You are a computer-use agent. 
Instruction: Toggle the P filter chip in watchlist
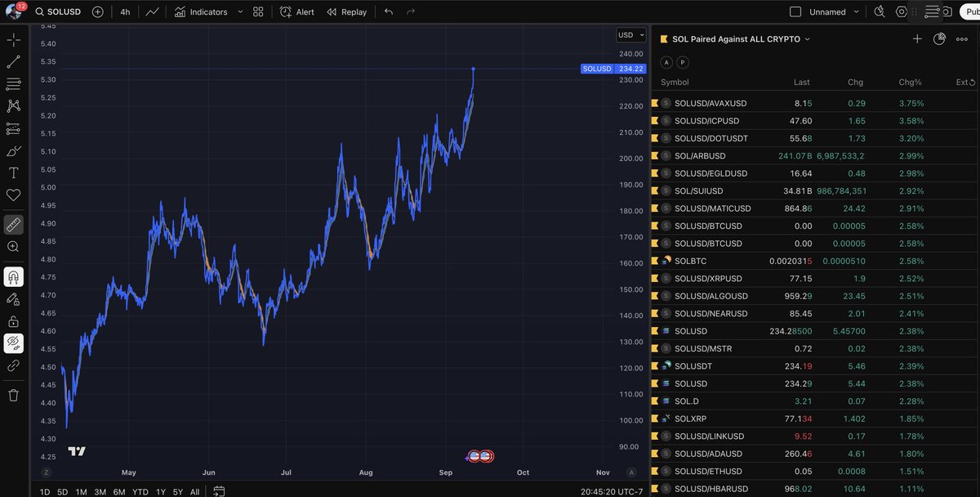click(x=683, y=62)
